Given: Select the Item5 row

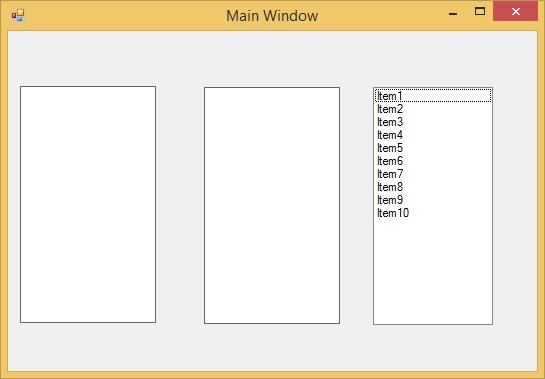Looking at the screenshot, I should pos(433,148).
